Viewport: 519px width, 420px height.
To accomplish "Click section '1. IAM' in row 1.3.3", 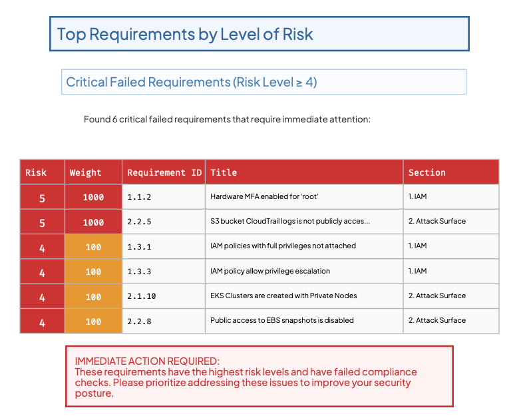I will pos(417,271).
